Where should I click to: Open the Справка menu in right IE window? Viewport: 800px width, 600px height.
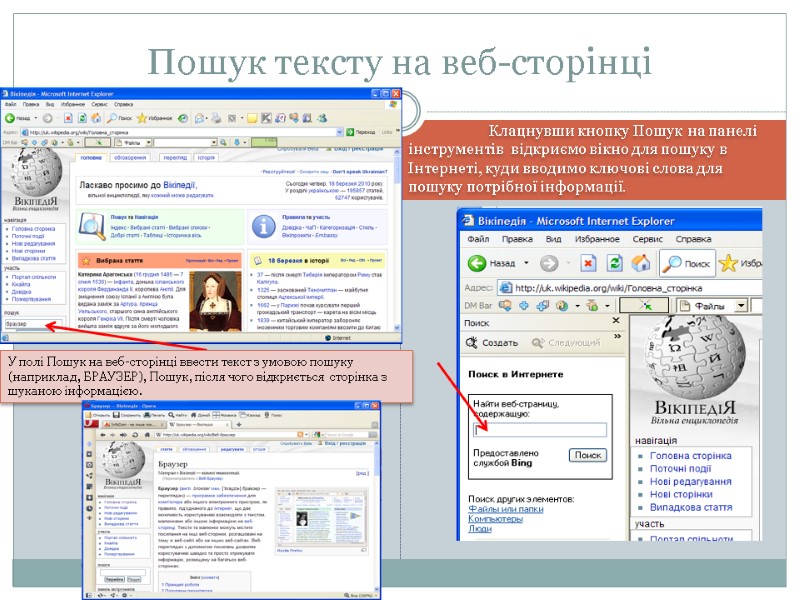pyautogui.click(x=693, y=239)
